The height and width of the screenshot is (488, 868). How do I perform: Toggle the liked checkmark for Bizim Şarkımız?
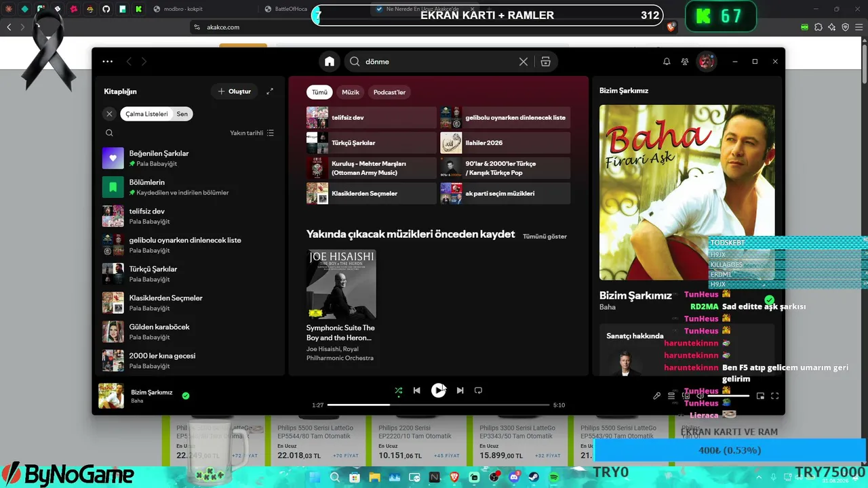(186, 396)
